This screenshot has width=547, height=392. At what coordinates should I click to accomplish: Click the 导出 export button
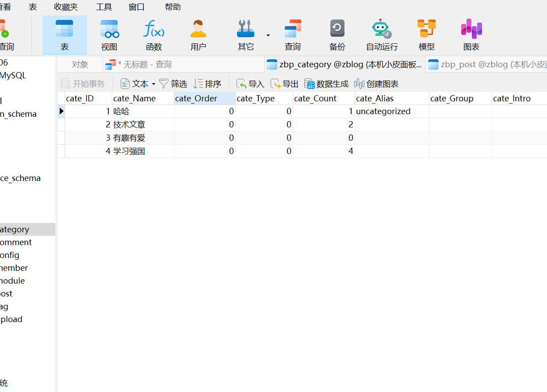point(284,84)
